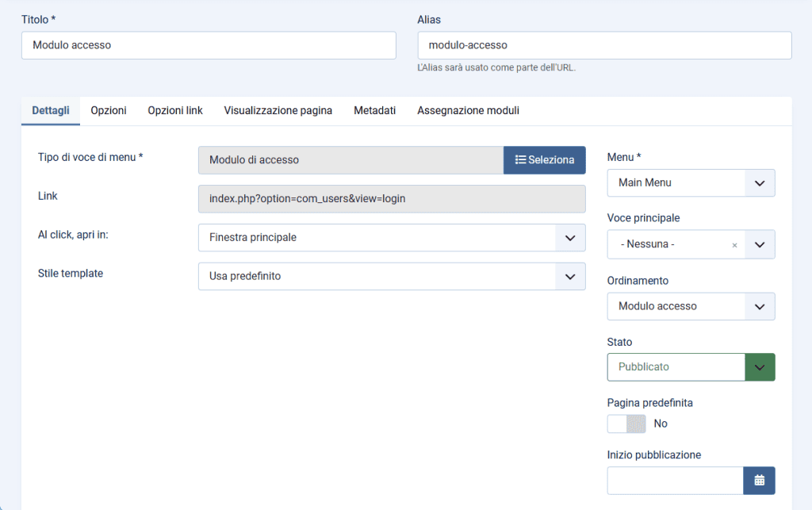The width and height of the screenshot is (812, 510).
Task: Switch to the Opzioni tab
Action: click(109, 111)
